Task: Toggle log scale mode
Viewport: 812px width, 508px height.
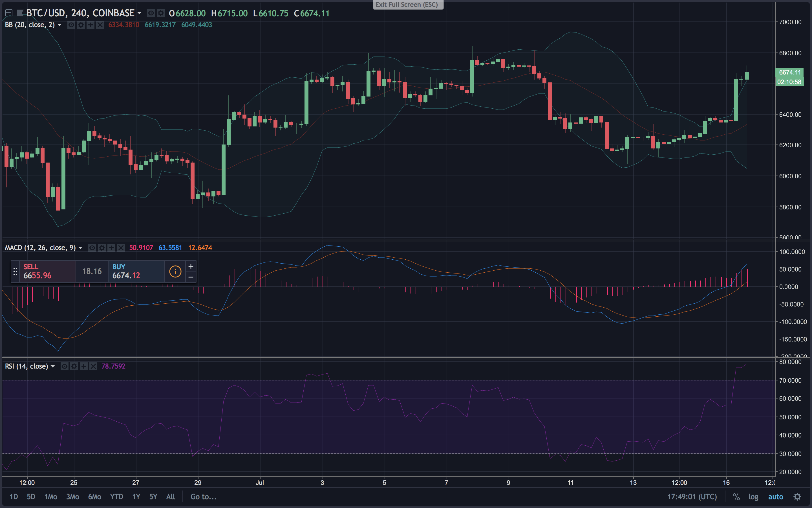Action: [753, 497]
